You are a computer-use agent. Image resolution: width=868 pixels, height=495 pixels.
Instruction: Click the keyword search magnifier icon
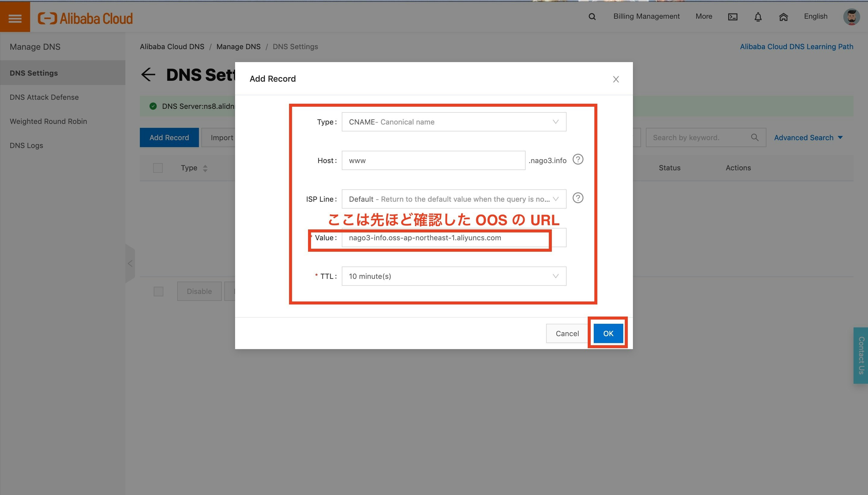754,137
